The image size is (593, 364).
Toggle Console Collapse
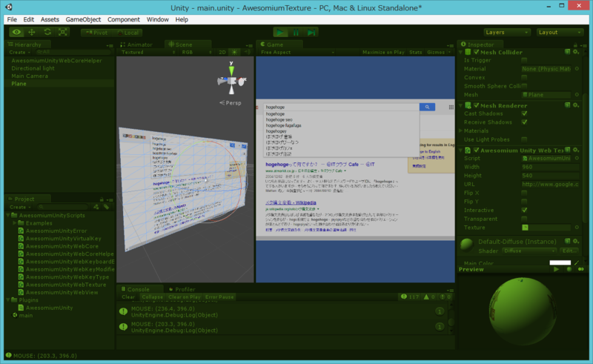[153, 297]
